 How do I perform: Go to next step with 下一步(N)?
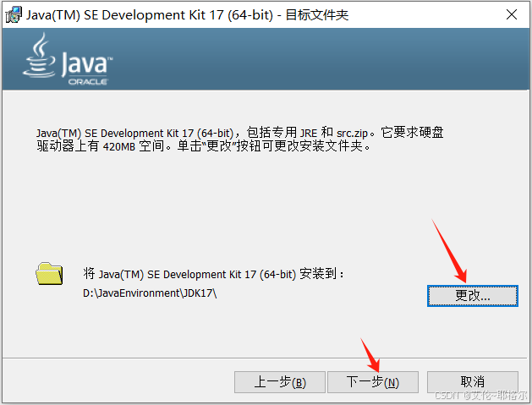[x=372, y=382]
